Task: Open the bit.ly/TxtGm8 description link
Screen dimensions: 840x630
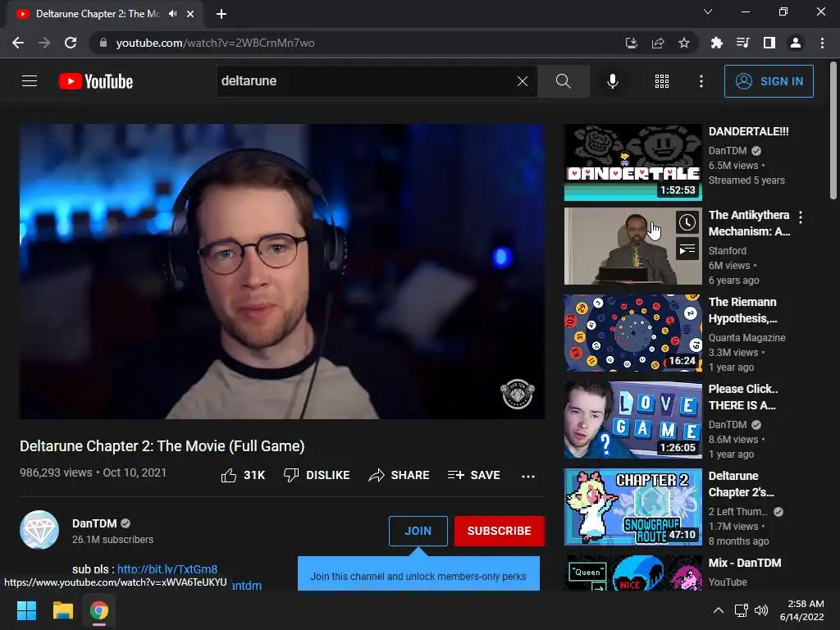Action: (x=167, y=569)
